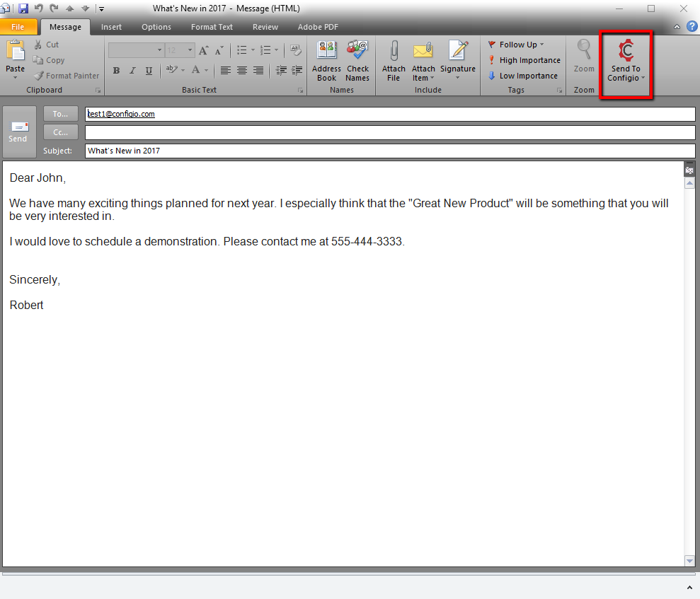
Task: Switch to the Options tab
Action: (156, 27)
